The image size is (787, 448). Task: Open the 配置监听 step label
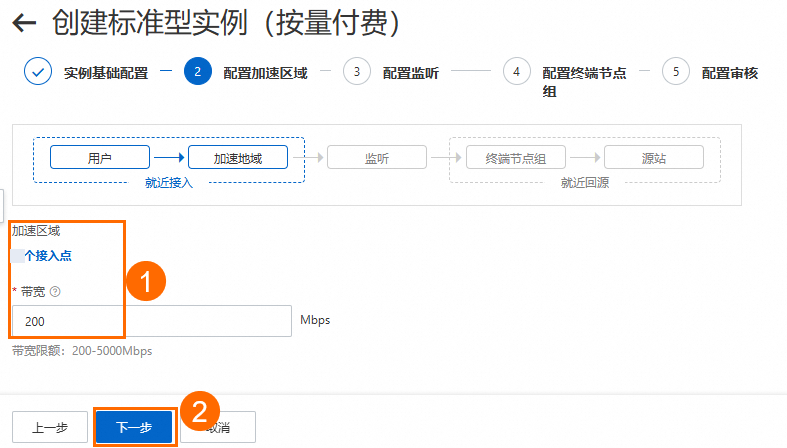[x=411, y=73]
